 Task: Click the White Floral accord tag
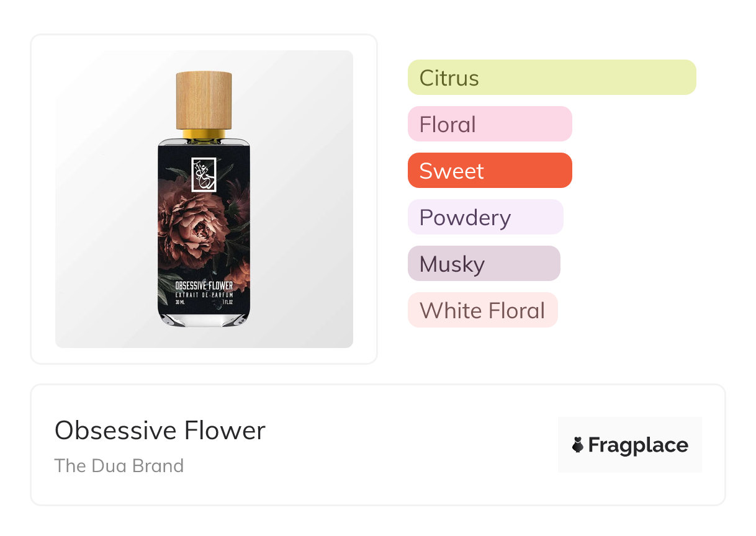(x=482, y=310)
